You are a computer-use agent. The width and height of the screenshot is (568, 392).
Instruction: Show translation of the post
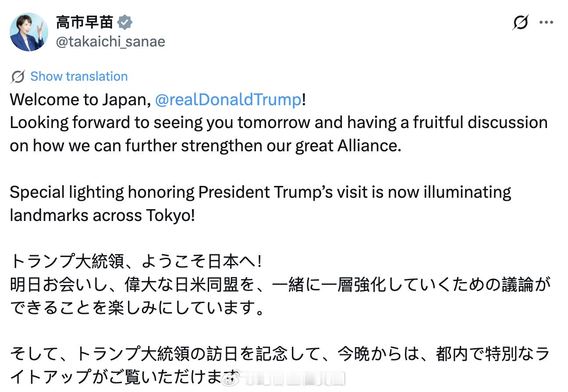(x=78, y=76)
